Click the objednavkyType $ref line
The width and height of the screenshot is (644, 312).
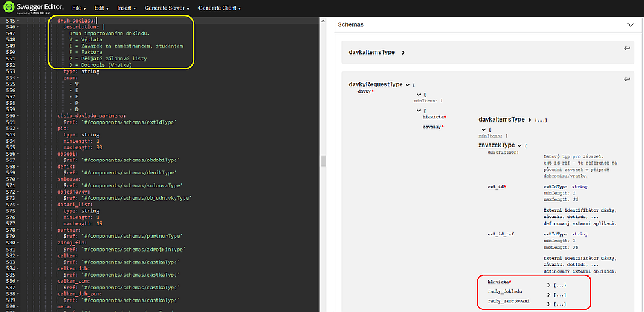(128, 198)
